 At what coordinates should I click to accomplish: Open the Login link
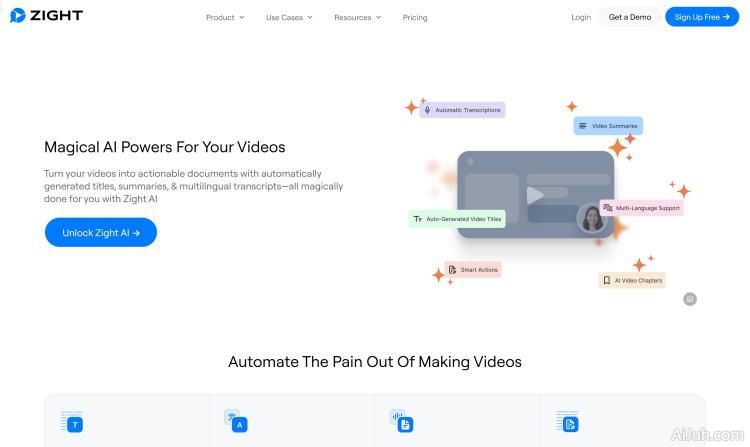coord(581,17)
